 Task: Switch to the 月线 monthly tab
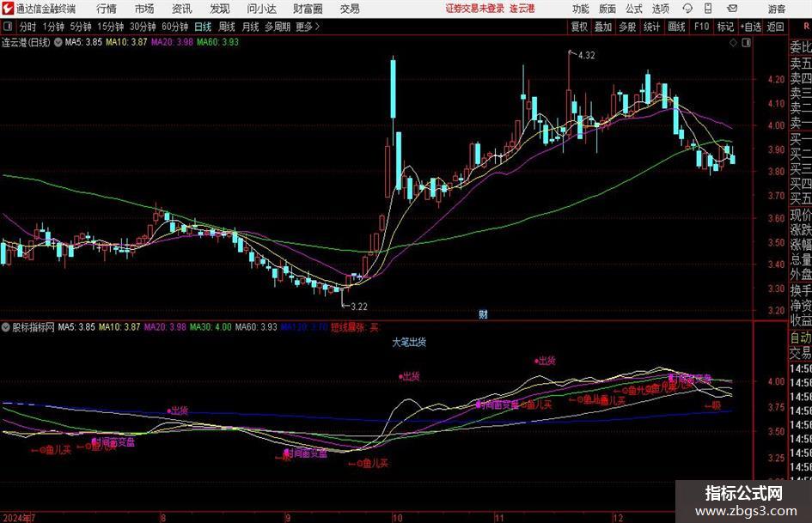point(250,27)
